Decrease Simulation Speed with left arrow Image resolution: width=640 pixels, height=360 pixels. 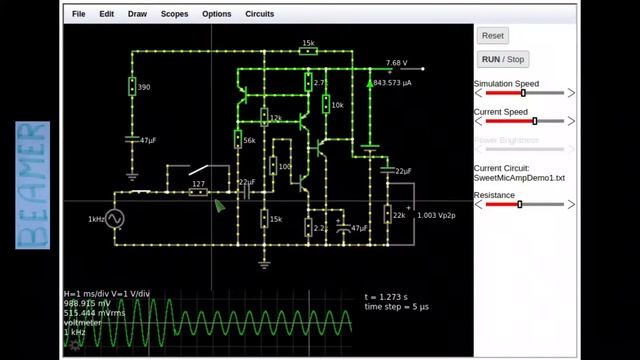tap(478, 93)
